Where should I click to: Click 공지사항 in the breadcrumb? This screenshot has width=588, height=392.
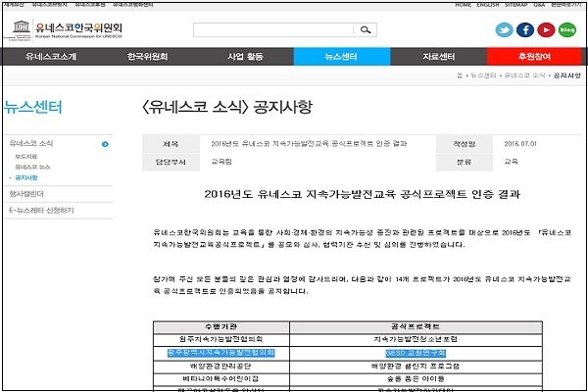(x=567, y=75)
